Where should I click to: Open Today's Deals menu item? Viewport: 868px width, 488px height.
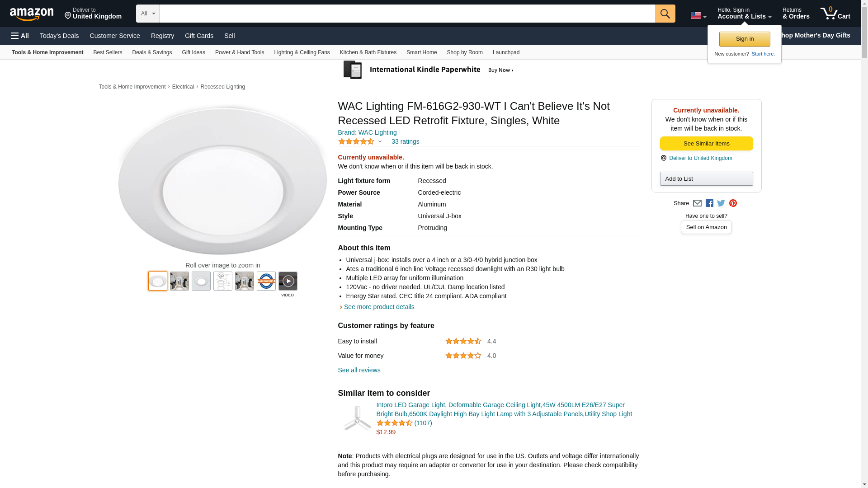pyautogui.click(x=59, y=36)
